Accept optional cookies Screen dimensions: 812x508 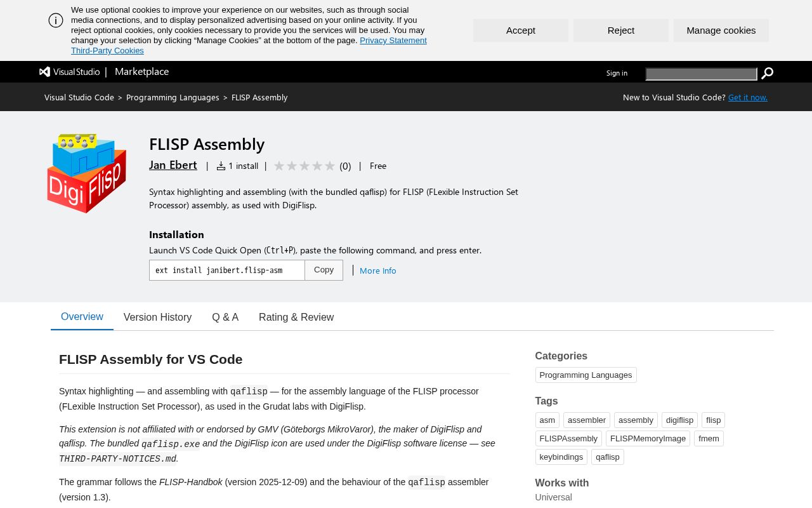[521, 30]
